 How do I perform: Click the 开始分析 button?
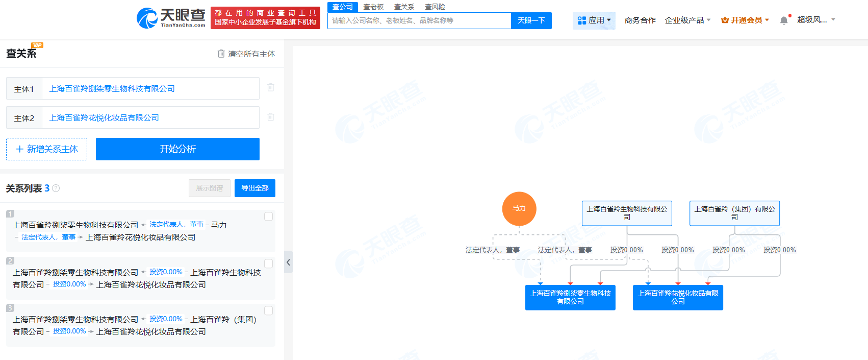point(177,149)
